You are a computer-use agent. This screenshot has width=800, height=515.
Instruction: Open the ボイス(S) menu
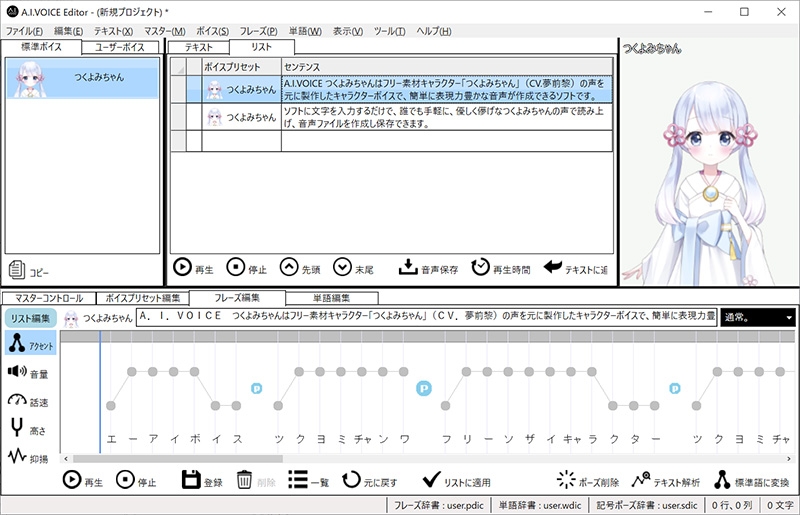click(x=212, y=31)
